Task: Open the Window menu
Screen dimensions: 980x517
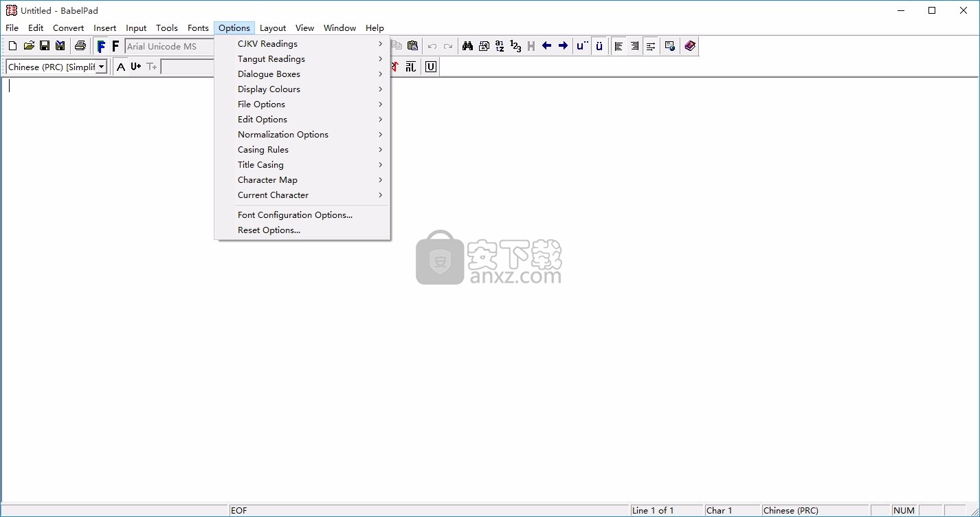Action: click(340, 28)
